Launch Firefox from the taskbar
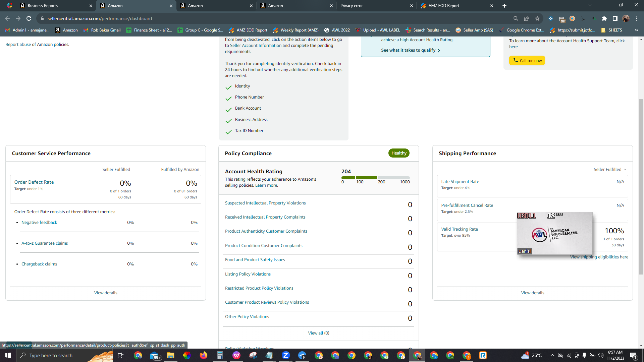This screenshot has height=362, width=644. pos(204,355)
